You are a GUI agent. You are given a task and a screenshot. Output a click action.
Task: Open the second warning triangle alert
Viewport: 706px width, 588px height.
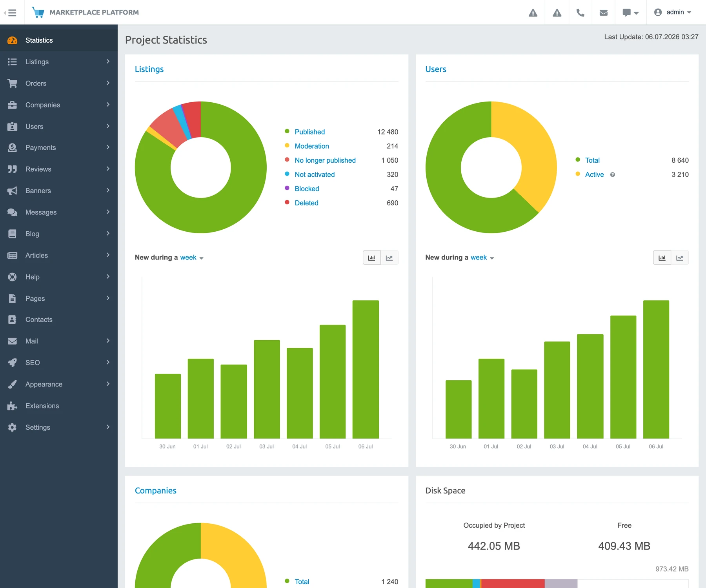click(x=557, y=13)
